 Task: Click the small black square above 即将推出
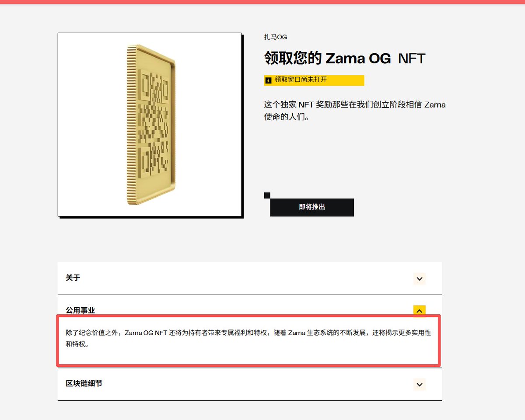(x=267, y=195)
